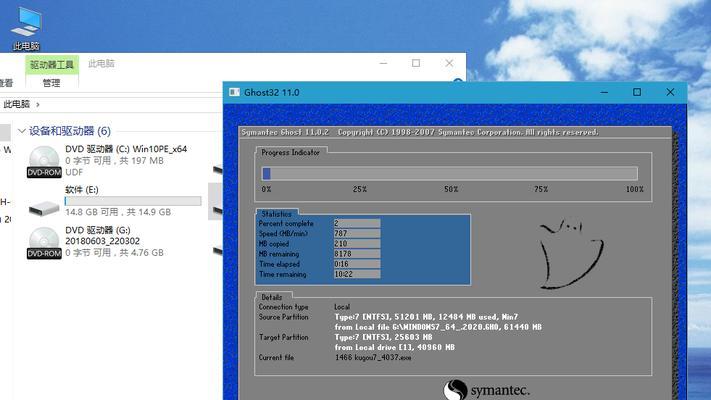
Task: Click the Time elapsed value 0:16
Action: coord(357,264)
